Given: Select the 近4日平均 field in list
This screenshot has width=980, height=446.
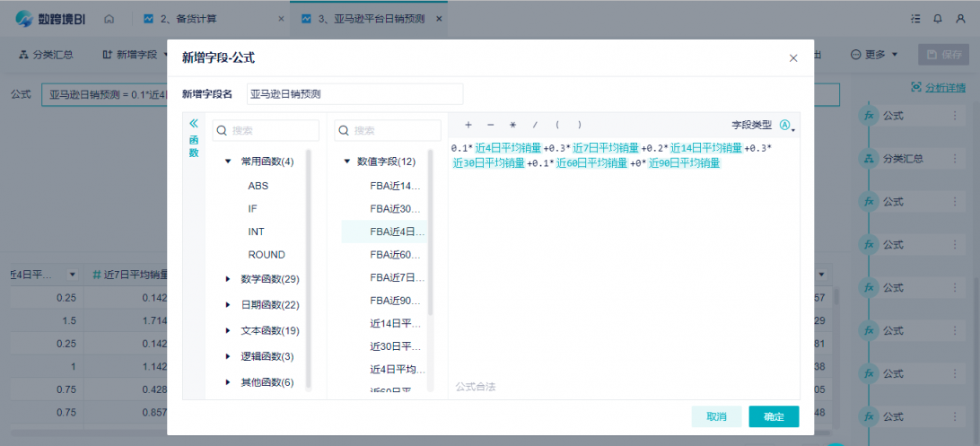Looking at the screenshot, I should click(397, 370).
